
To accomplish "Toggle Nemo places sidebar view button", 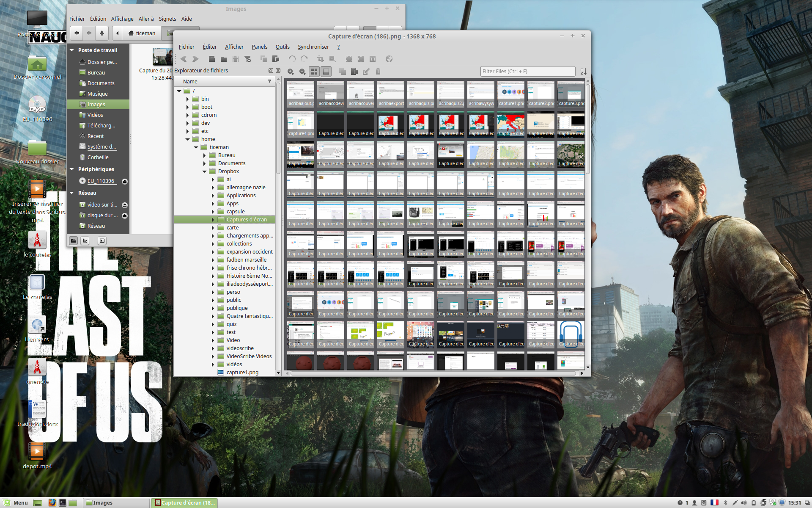I will click(x=74, y=240).
